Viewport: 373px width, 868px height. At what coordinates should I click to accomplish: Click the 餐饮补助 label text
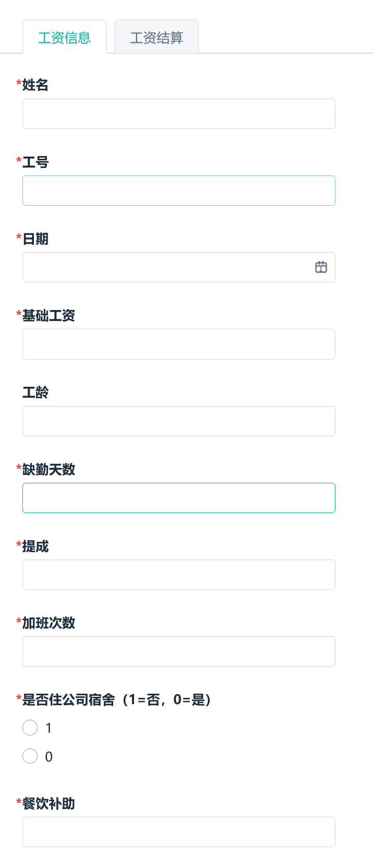[49, 803]
